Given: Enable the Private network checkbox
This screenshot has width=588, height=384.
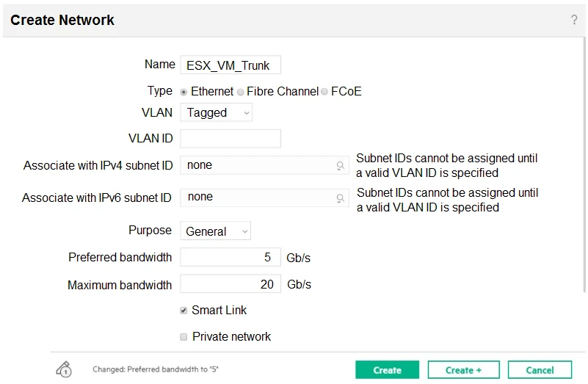Looking at the screenshot, I should tap(184, 337).
